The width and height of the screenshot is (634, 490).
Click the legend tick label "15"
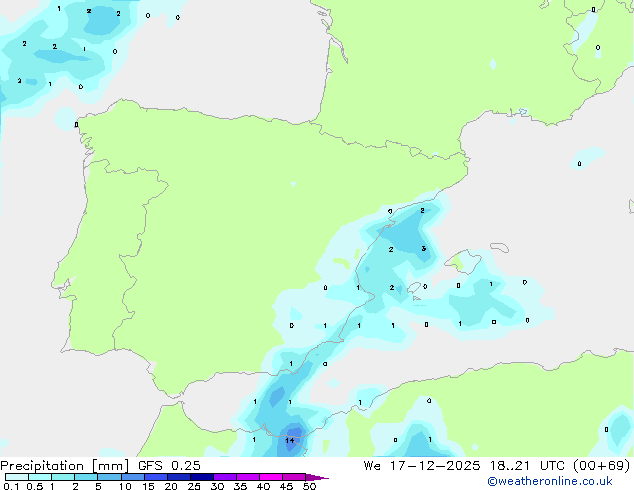[x=148, y=486]
